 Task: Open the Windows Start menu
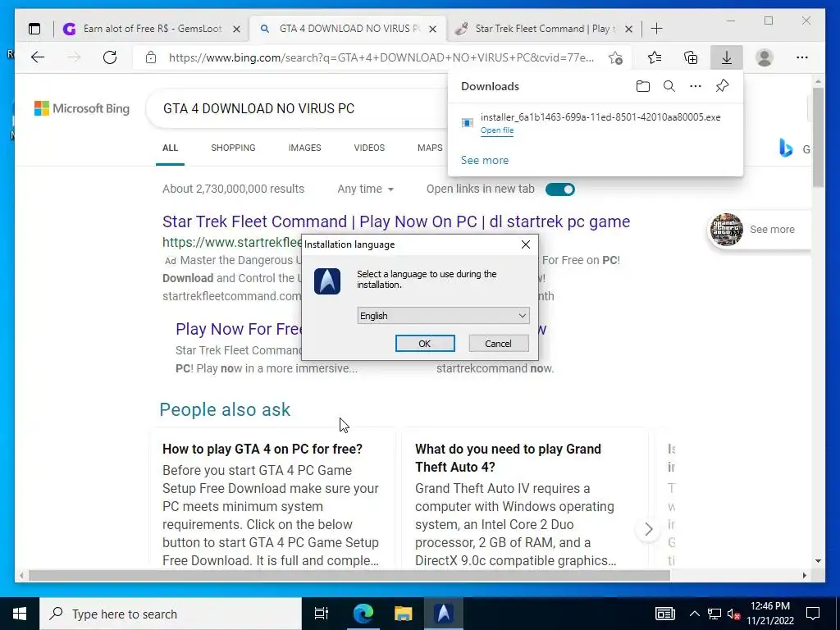(20, 614)
